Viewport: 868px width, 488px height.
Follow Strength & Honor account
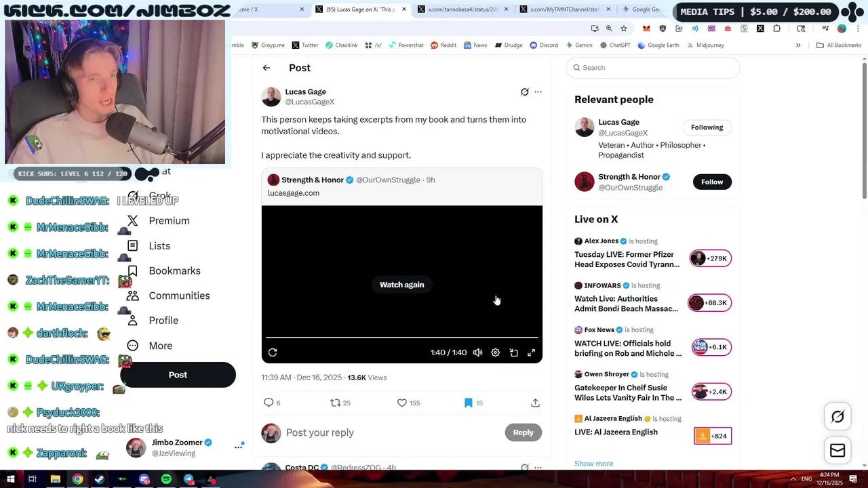pos(712,182)
